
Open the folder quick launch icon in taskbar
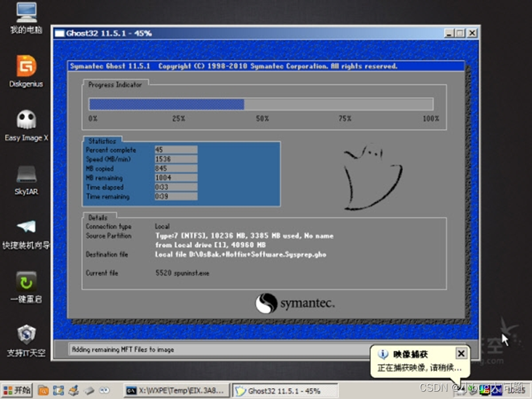point(43,390)
